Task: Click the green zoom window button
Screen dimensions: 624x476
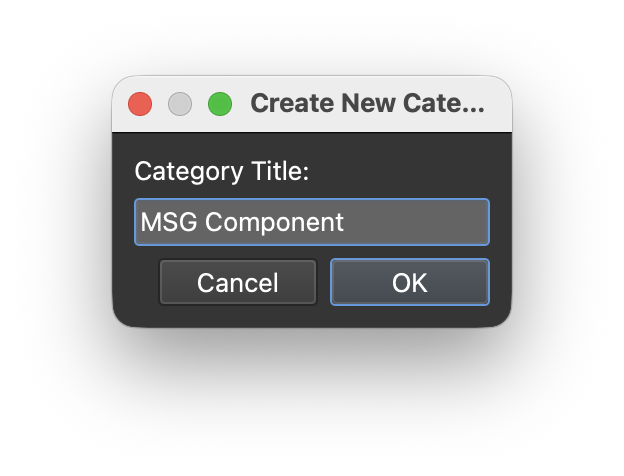Action: point(220,104)
